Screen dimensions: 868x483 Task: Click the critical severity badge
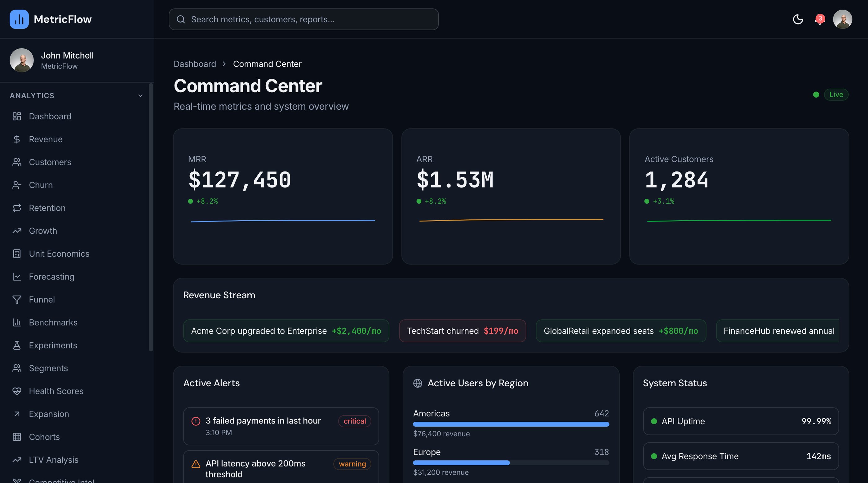354,421
